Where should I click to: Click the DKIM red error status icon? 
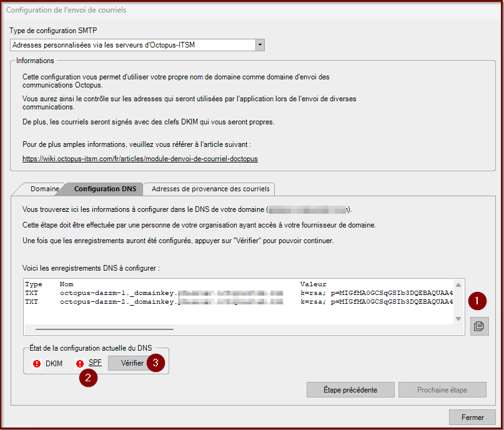[37, 364]
